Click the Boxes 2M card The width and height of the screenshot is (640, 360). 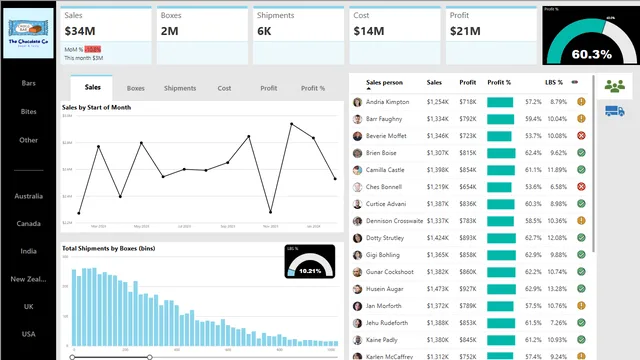(202, 36)
